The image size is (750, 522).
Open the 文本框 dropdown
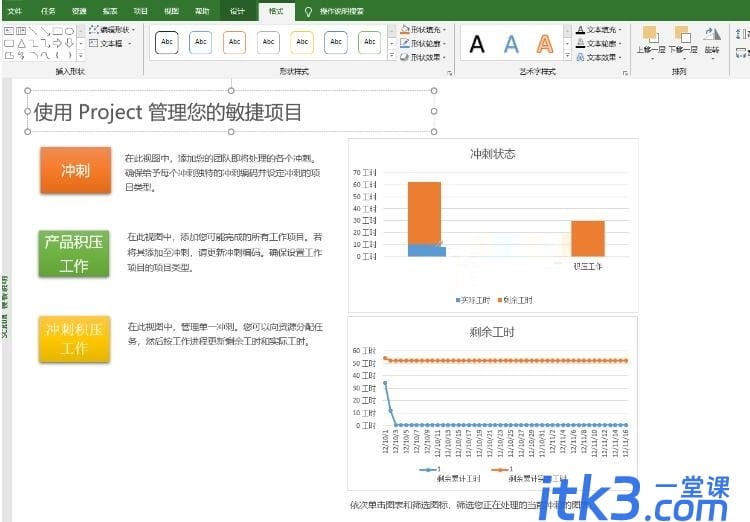click(110, 43)
